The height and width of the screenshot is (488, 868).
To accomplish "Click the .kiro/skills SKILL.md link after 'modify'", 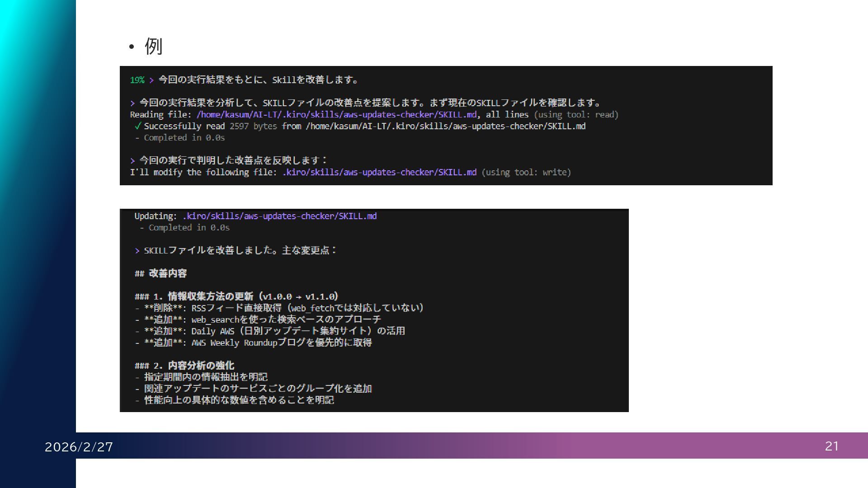I will [379, 172].
